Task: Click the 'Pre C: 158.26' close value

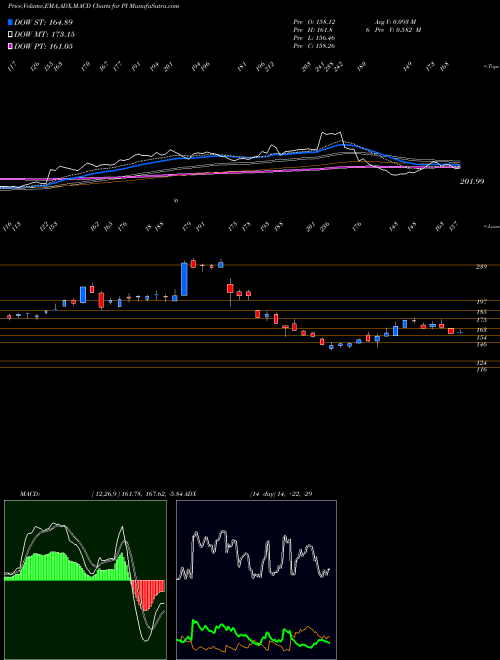Action: 314,46
